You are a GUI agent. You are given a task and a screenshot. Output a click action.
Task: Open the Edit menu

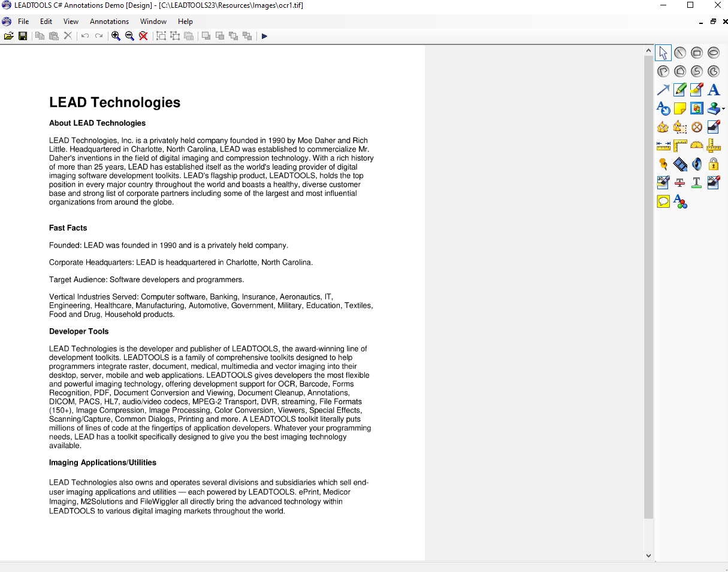coord(46,22)
